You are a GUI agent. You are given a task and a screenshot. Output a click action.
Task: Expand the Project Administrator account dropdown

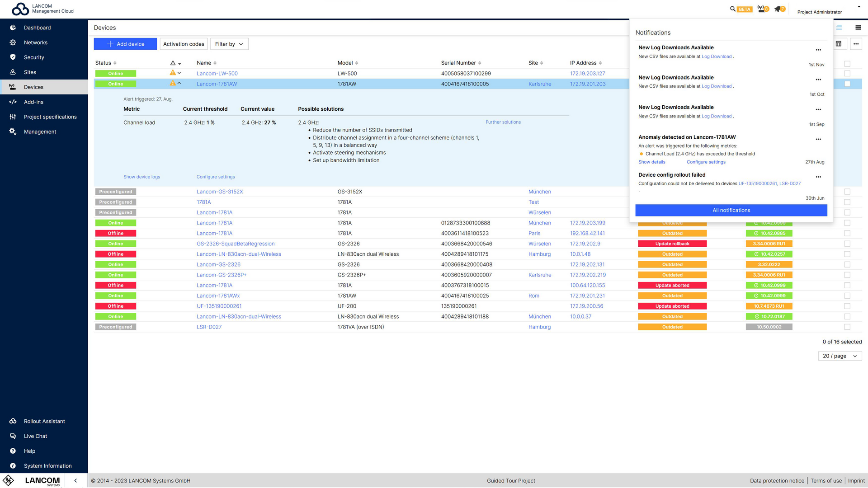(859, 6)
